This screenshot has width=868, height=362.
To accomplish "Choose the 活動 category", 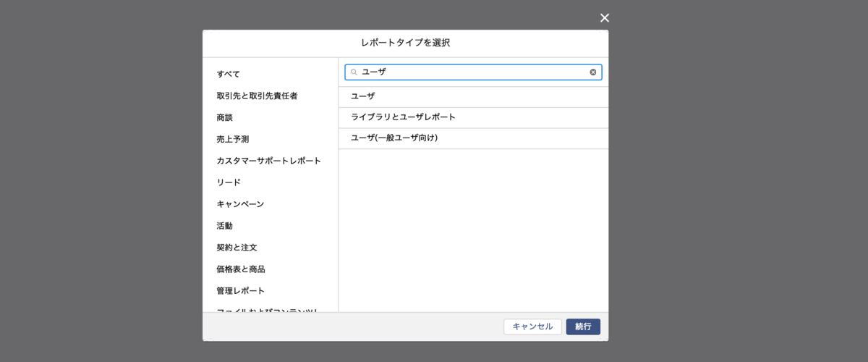I will [x=224, y=226].
